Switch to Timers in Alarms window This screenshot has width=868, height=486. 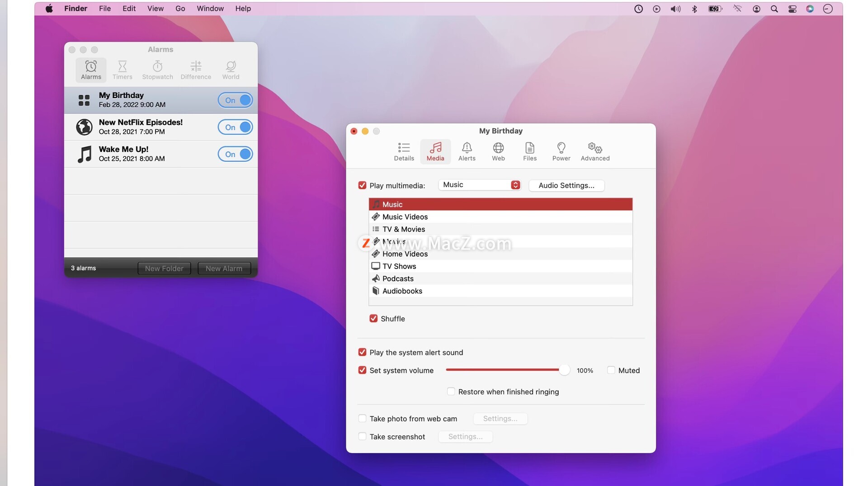(x=122, y=70)
